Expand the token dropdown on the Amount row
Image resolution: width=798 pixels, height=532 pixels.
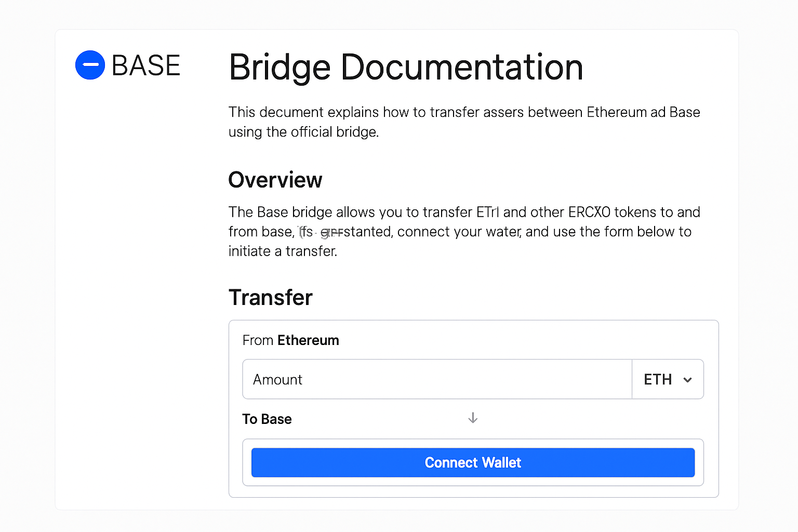(668, 379)
